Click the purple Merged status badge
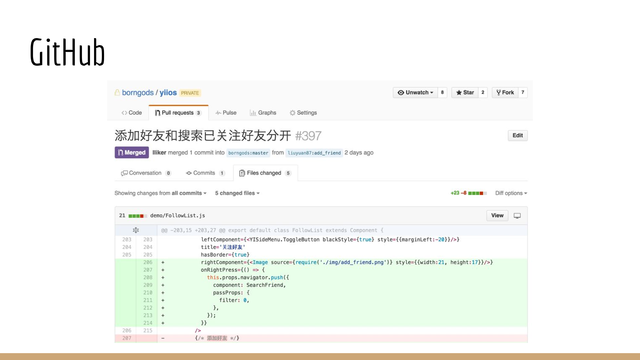This screenshot has height=360, width=640. click(x=131, y=153)
